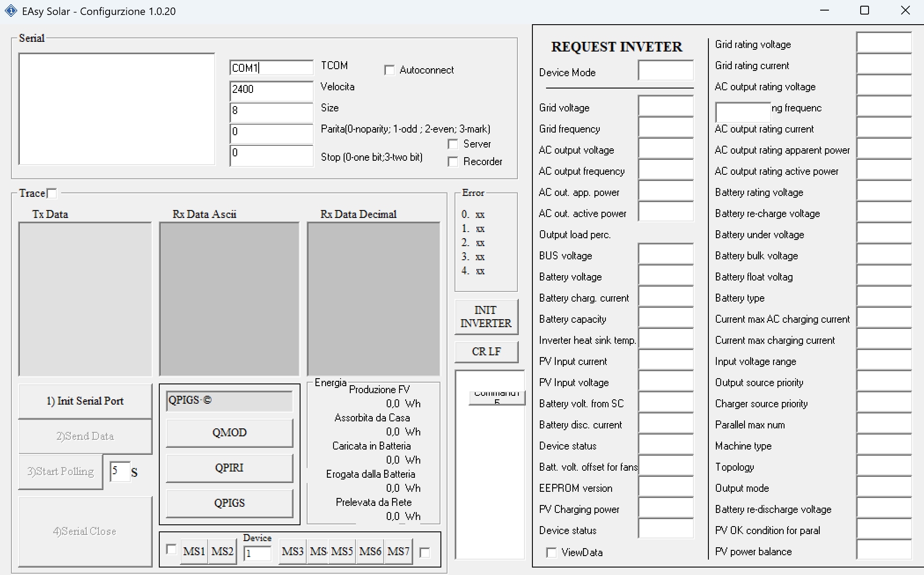
Task: Toggle the Trace checkbox
Action: point(52,193)
